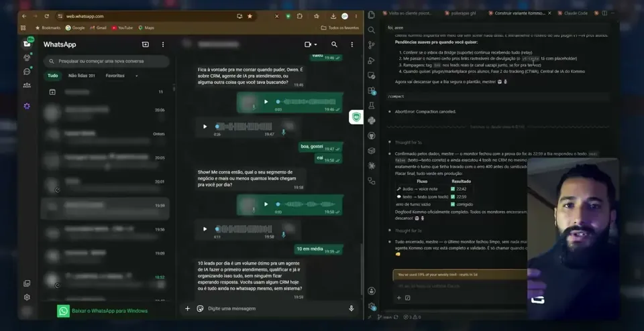Open WhatsApp chats section with 99+ badge
644x331 pixels.
pos(27,44)
